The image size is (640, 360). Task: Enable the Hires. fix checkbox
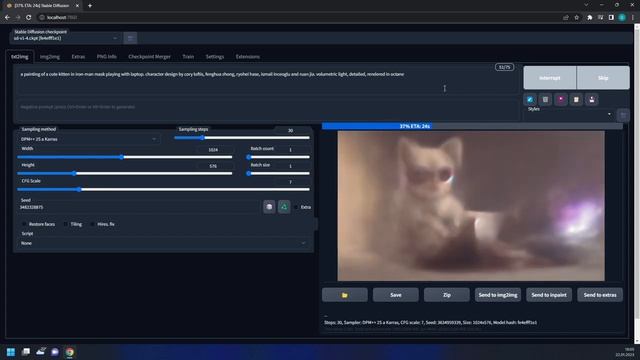(x=92, y=224)
